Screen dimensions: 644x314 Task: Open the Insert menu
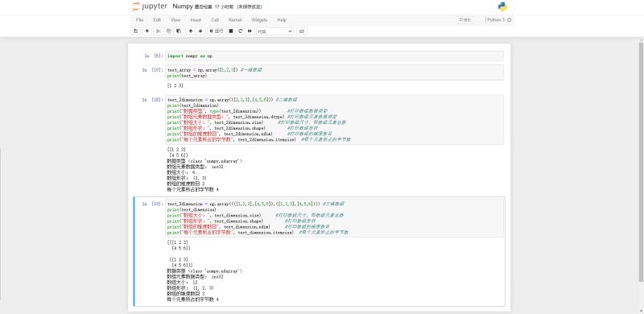[x=196, y=20]
